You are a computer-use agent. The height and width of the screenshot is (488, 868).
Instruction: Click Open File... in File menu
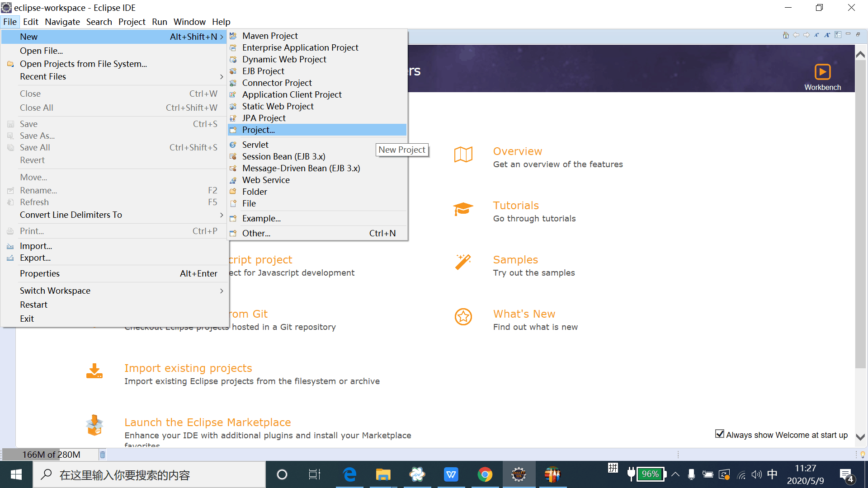click(x=115, y=51)
